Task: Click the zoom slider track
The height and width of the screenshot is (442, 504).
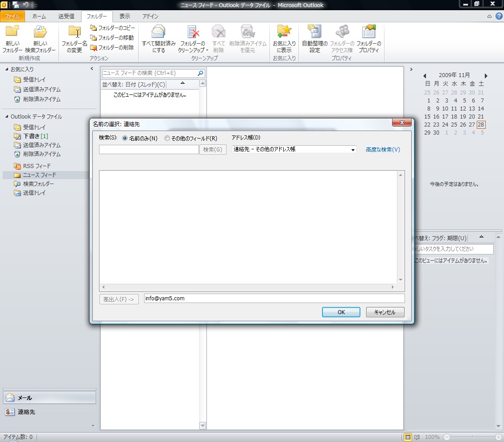Action: point(473,437)
